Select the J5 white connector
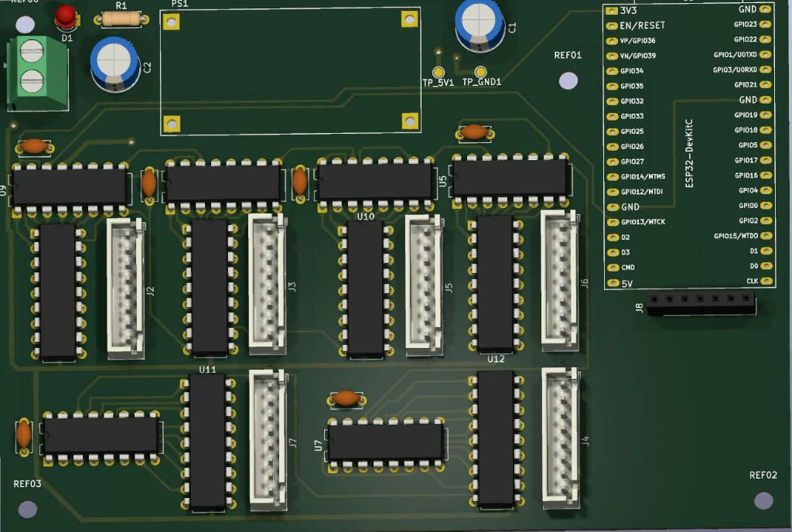 (x=425, y=285)
